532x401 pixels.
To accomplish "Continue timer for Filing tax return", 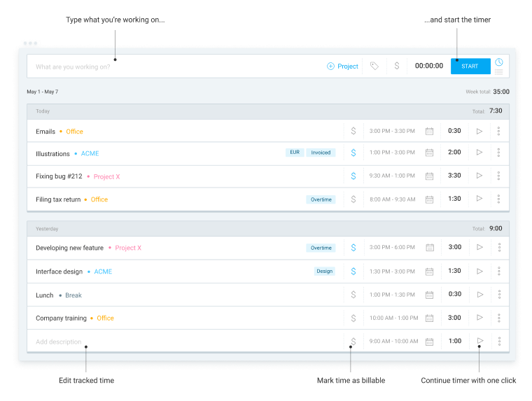I will click(x=479, y=198).
